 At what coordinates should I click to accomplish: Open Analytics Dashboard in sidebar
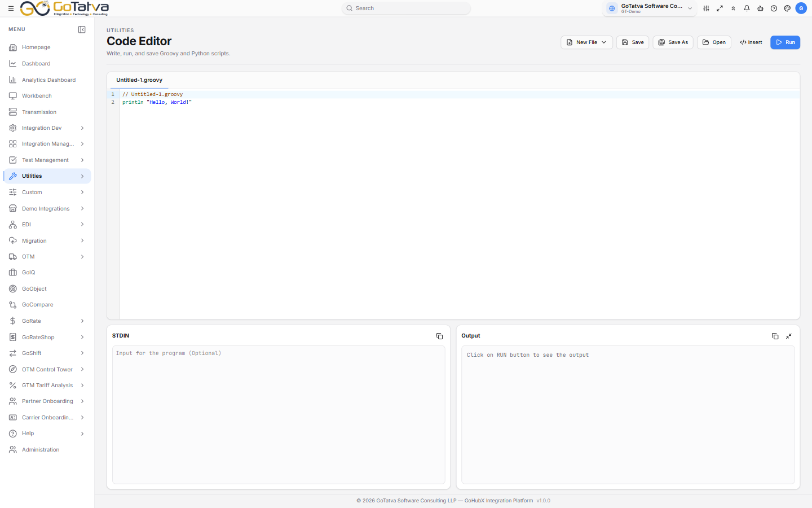(x=47, y=80)
